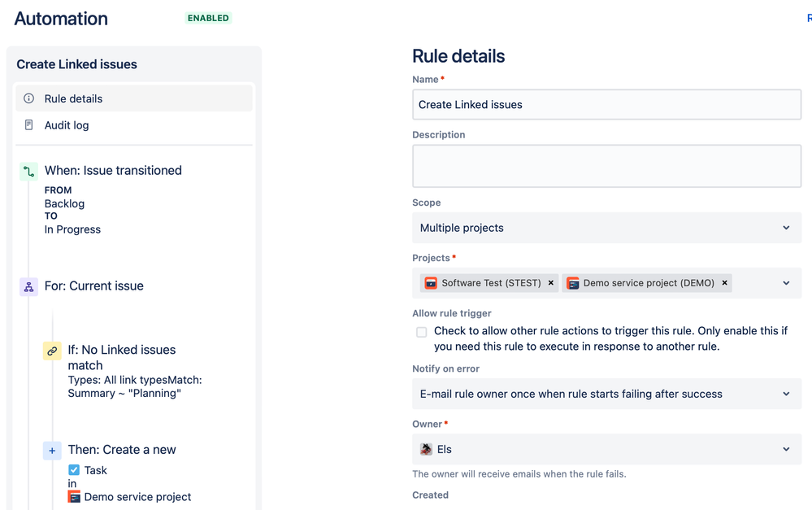This screenshot has width=812, height=510.
Task: Remove Software Test (STEST) project tag
Action: 551,283
